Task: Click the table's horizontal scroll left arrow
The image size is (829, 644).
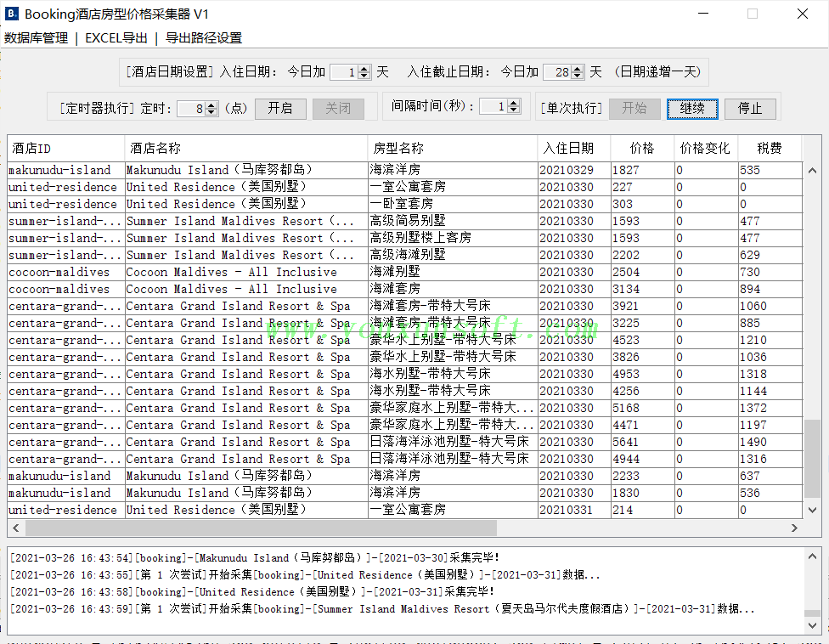Action: coord(16,528)
